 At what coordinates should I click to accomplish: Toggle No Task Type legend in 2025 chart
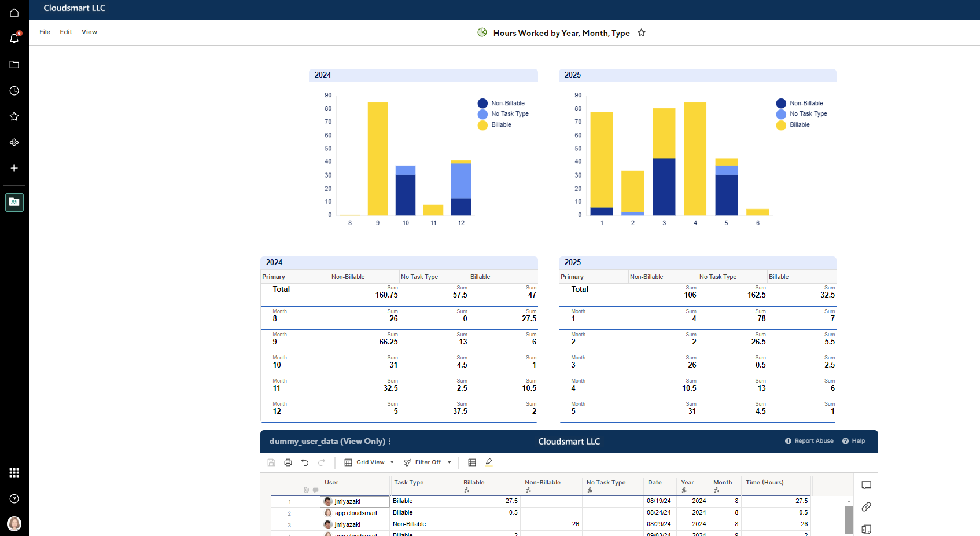[802, 114]
